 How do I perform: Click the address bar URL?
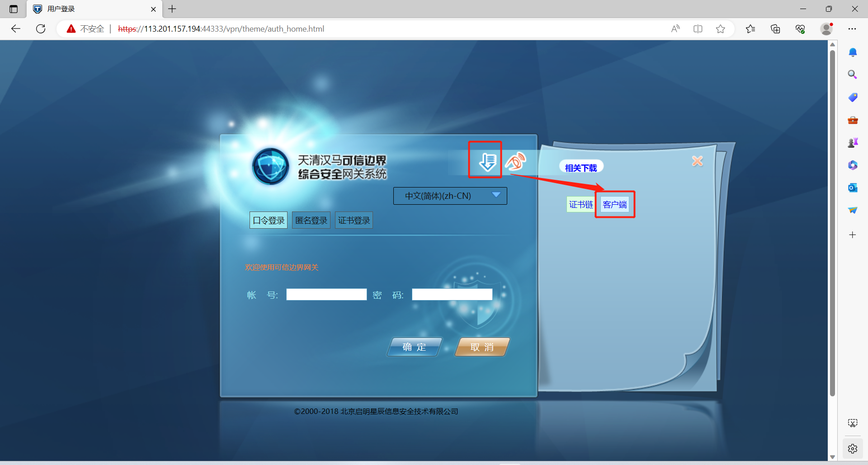tap(221, 29)
